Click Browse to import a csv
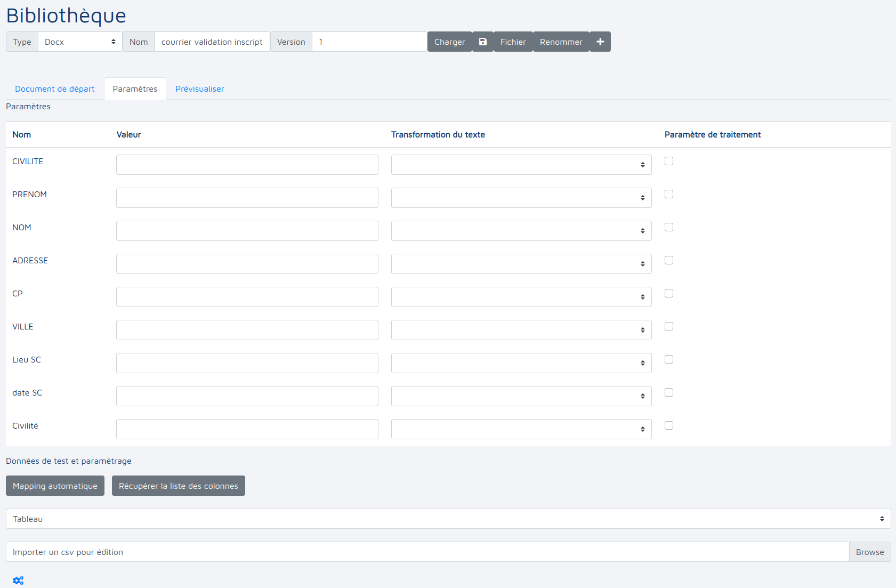This screenshot has width=896, height=588. (x=869, y=552)
